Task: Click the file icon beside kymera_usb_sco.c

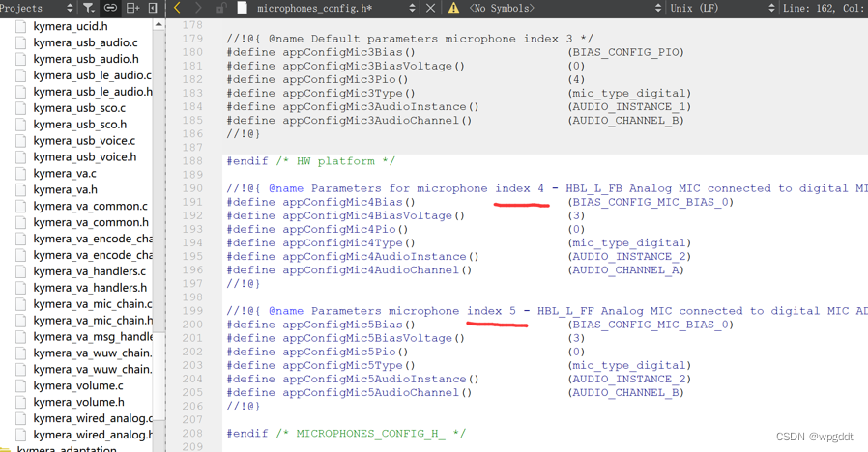Action: point(21,108)
